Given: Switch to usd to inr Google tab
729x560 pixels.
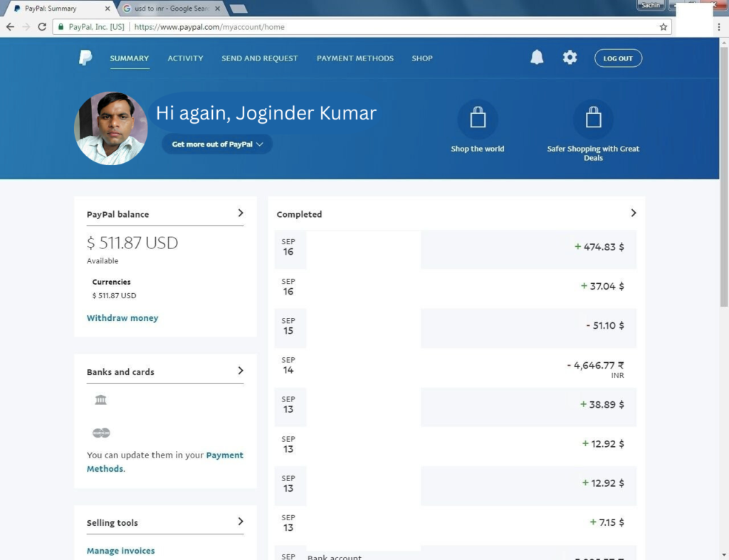Looking at the screenshot, I should click(x=171, y=9).
